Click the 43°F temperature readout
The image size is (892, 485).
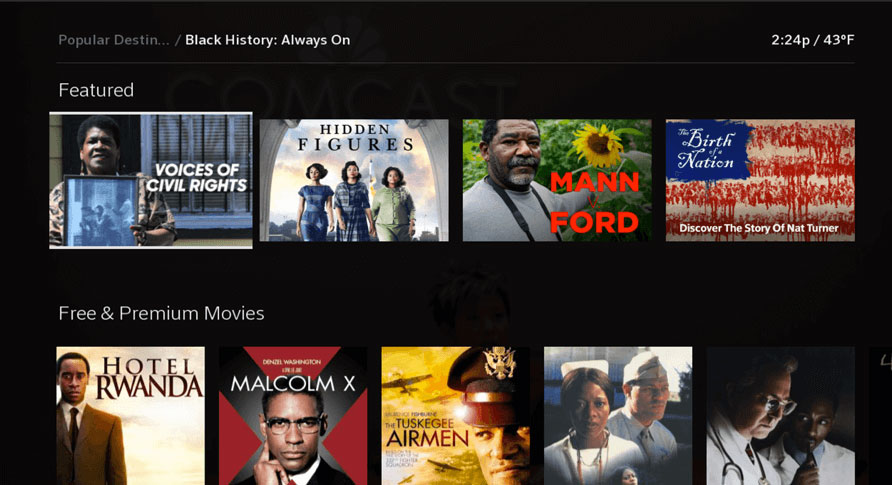[x=839, y=40]
